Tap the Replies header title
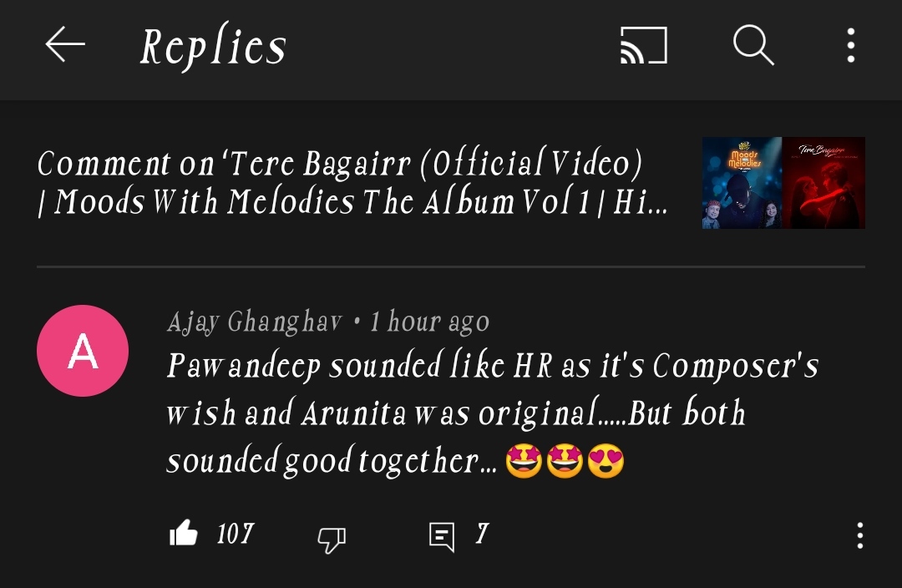902x588 pixels. click(x=214, y=46)
